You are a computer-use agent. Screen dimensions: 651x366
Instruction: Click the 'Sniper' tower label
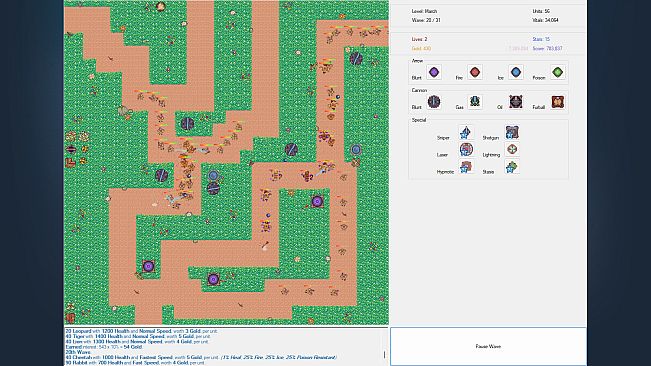[x=443, y=138]
